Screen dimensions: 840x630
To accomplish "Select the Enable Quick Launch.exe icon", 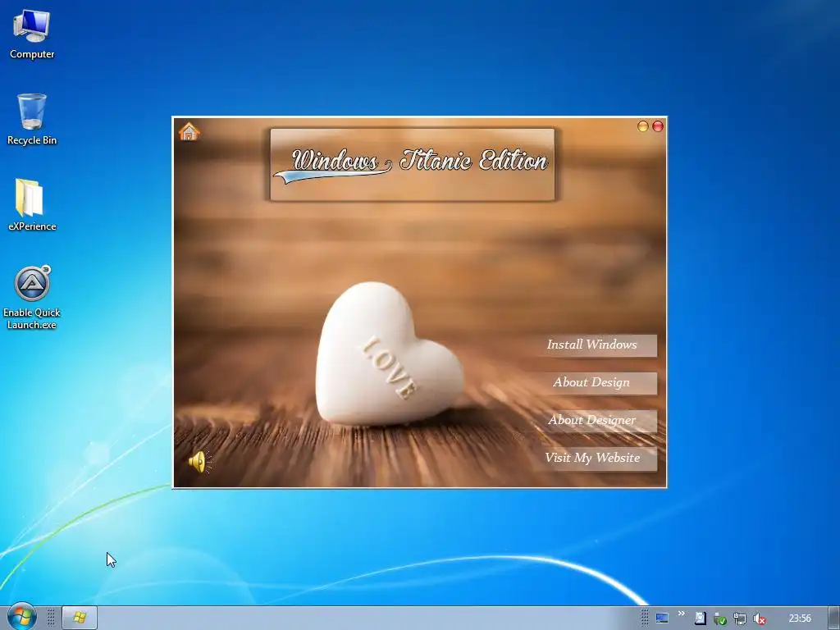I will coord(32,298).
